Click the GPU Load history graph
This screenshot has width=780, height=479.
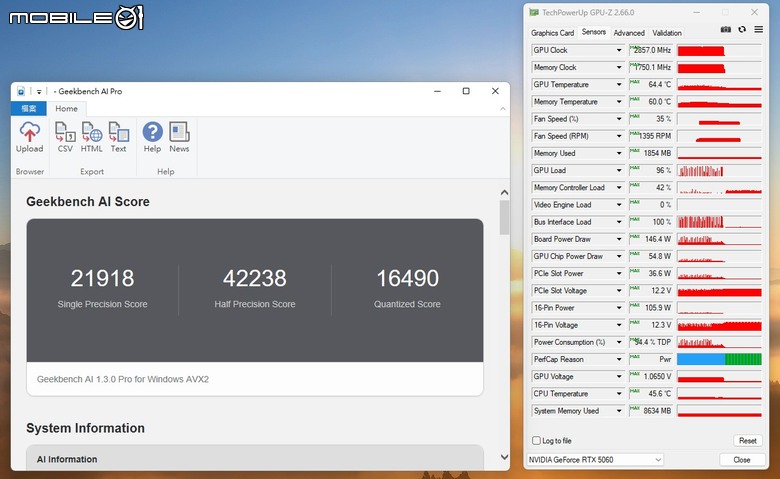pos(719,171)
